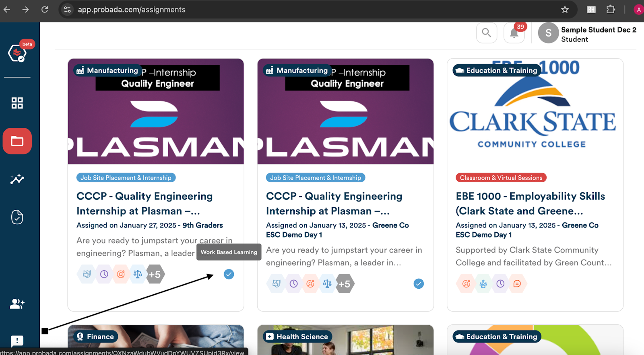Expand the +5 skills badge on second card
This screenshot has width=644, height=355.
(345, 284)
